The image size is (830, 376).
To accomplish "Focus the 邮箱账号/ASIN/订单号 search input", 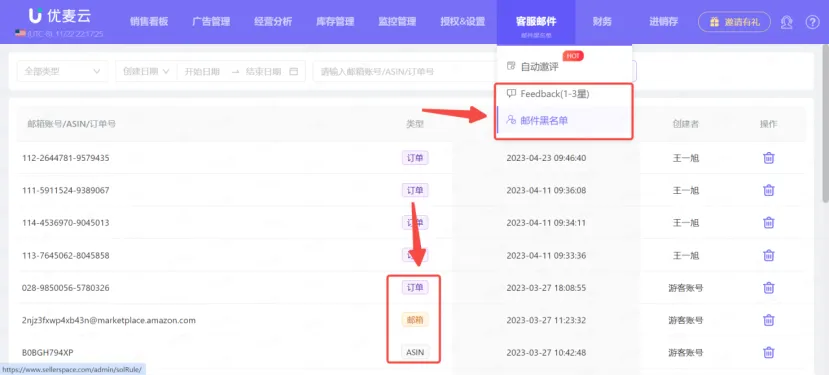I will (405, 71).
